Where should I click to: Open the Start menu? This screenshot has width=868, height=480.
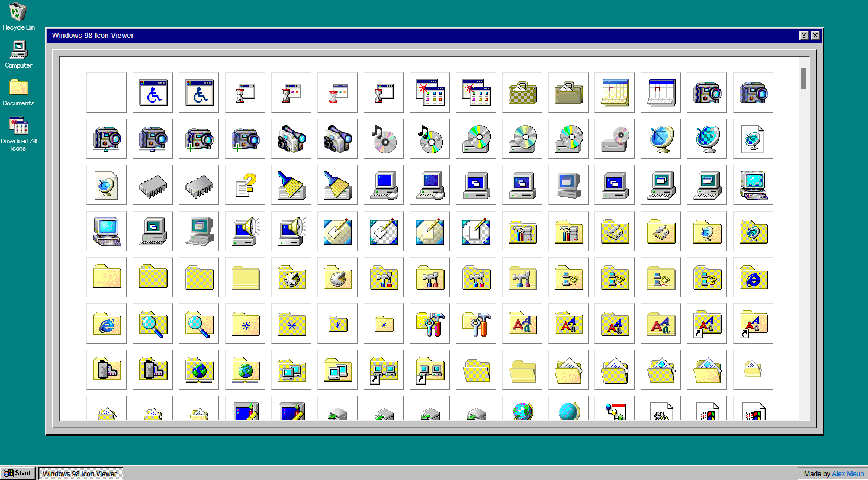point(18,473)
